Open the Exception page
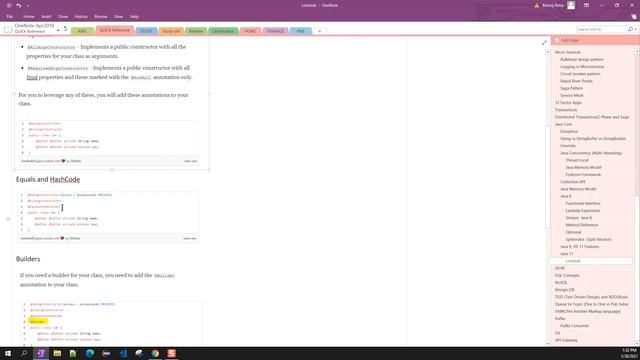 click(x=569, y=131)
